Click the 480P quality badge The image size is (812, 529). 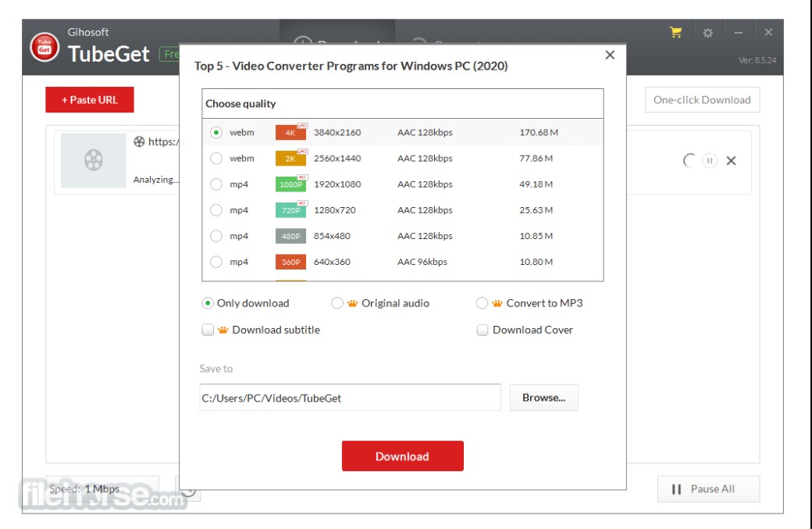pyautogui.click(x=290, y=236)
